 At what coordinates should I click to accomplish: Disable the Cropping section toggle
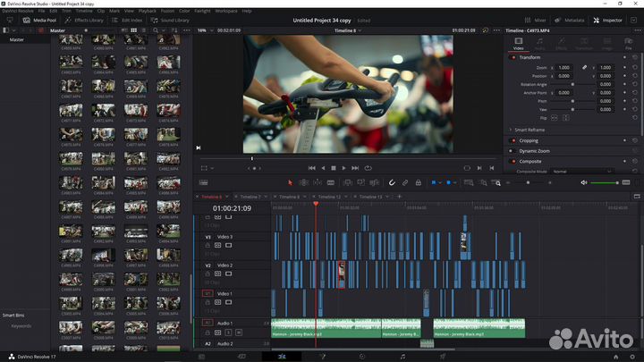click(513, 140)
